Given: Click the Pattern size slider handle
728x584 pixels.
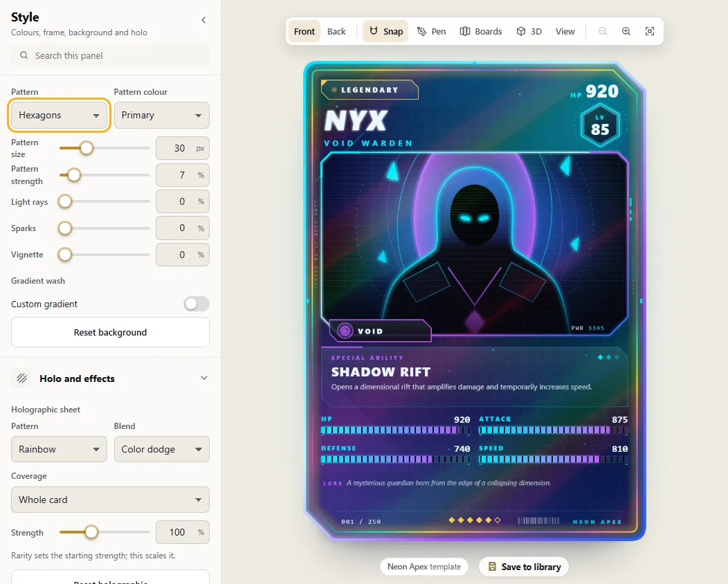Looking at the screenshot, I should click(x=87, y=148).
